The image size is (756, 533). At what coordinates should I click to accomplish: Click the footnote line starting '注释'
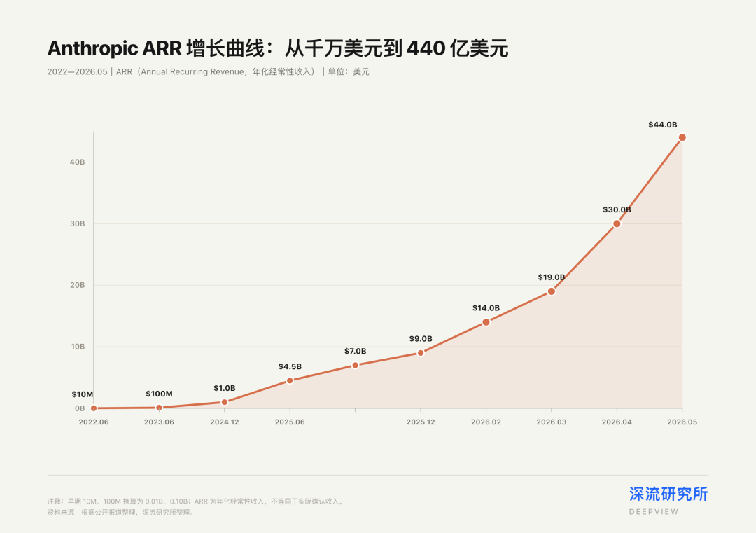(196, 501)
